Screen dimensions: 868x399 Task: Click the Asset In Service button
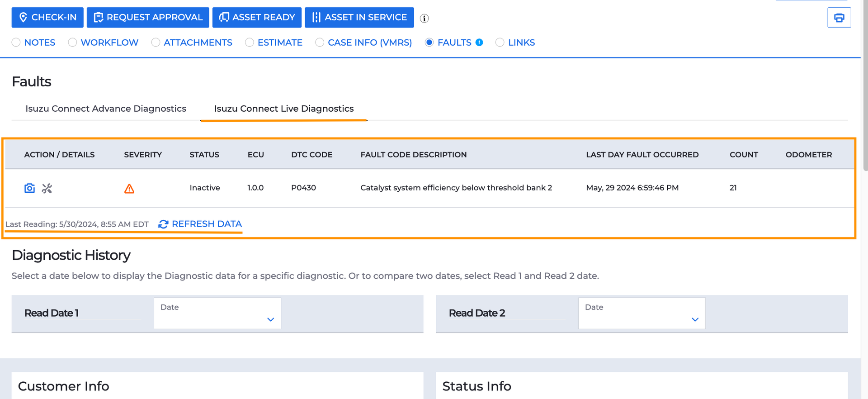click(x=359, y=17)
